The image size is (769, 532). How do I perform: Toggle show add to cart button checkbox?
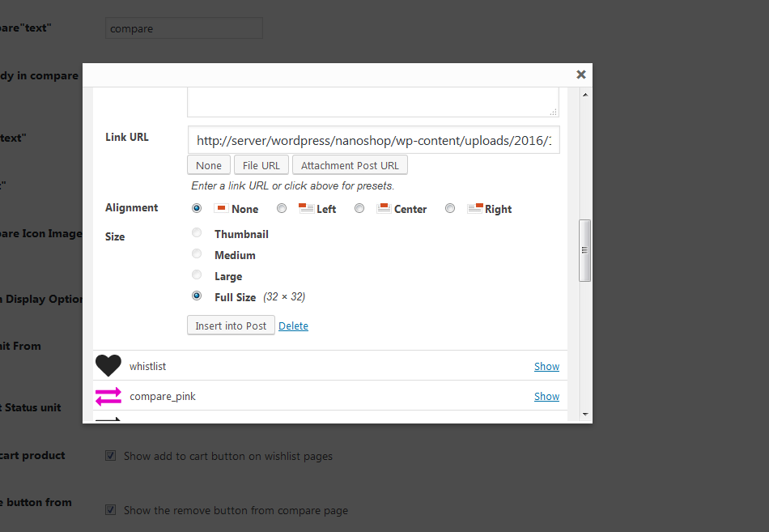pyautogui.click(x=111, y=456)
